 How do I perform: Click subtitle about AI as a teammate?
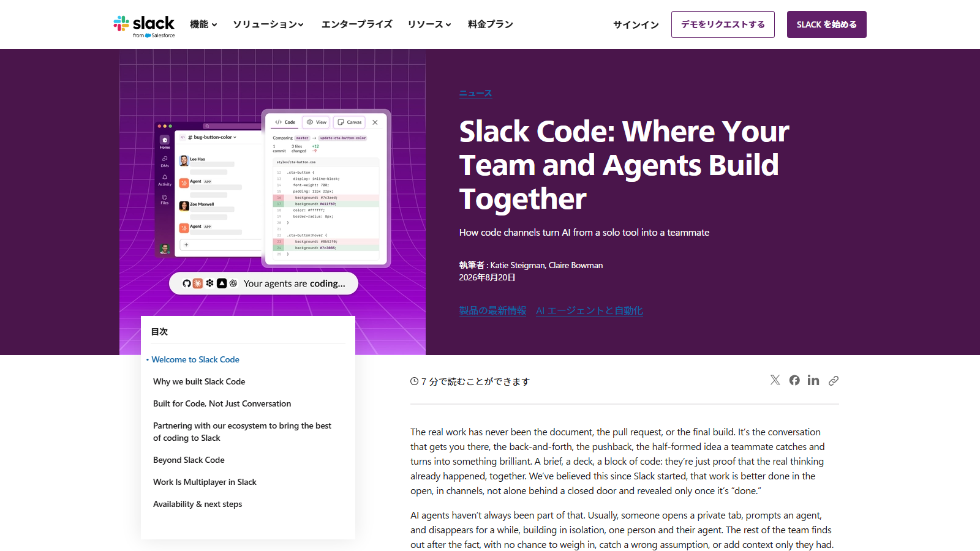point(584,233)
